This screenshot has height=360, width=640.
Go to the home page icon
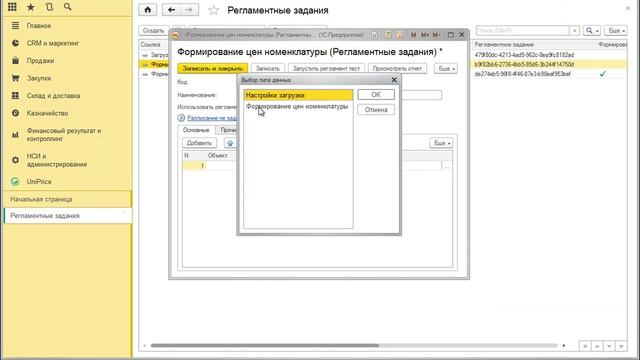coord(148,10)
